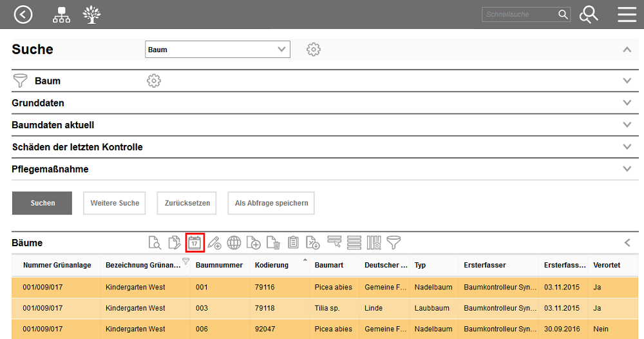The height and width of the screenshot is (339, 644).
Task: View record details with document magnifier icon
Action: (x=155, y=242)
